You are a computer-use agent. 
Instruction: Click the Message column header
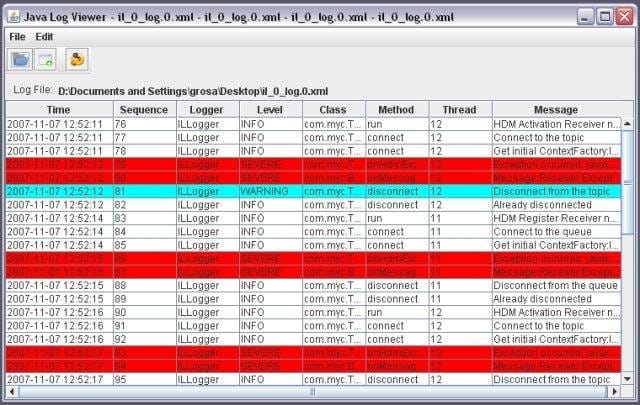(x=556, y=110)
